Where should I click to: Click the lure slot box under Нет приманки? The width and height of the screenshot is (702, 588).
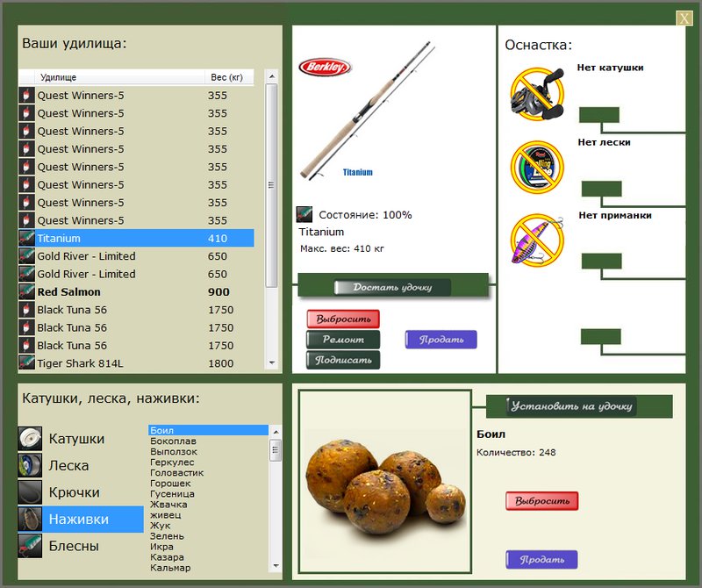tap(601, 261)
